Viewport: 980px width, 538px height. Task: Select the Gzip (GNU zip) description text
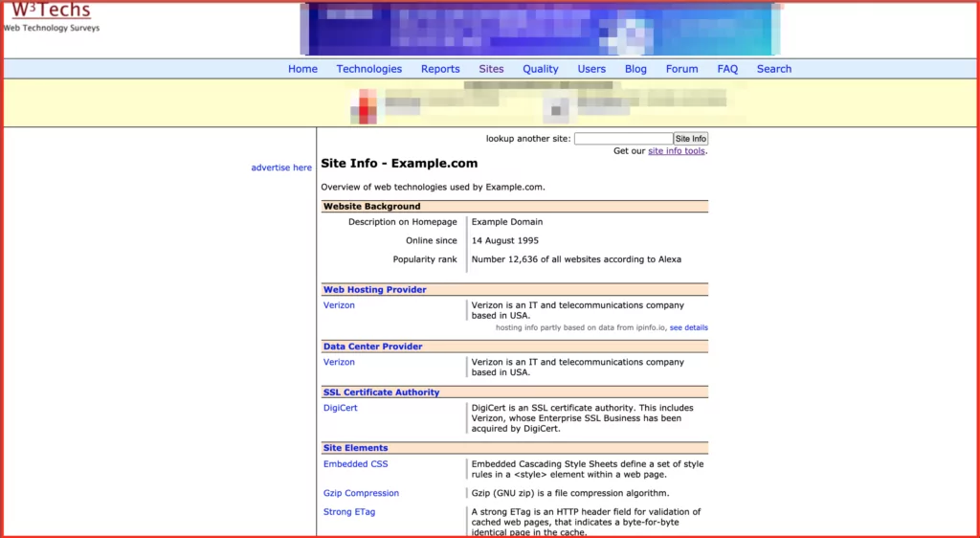(x=570, y=493)
